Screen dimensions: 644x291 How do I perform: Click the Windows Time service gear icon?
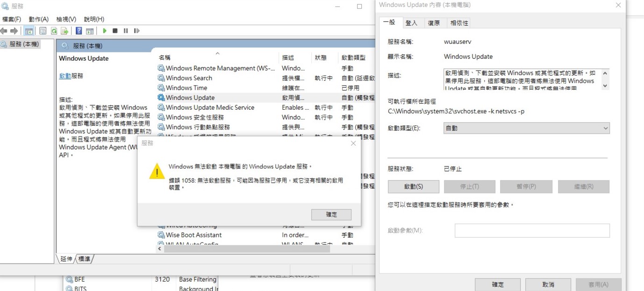point(161,88)
